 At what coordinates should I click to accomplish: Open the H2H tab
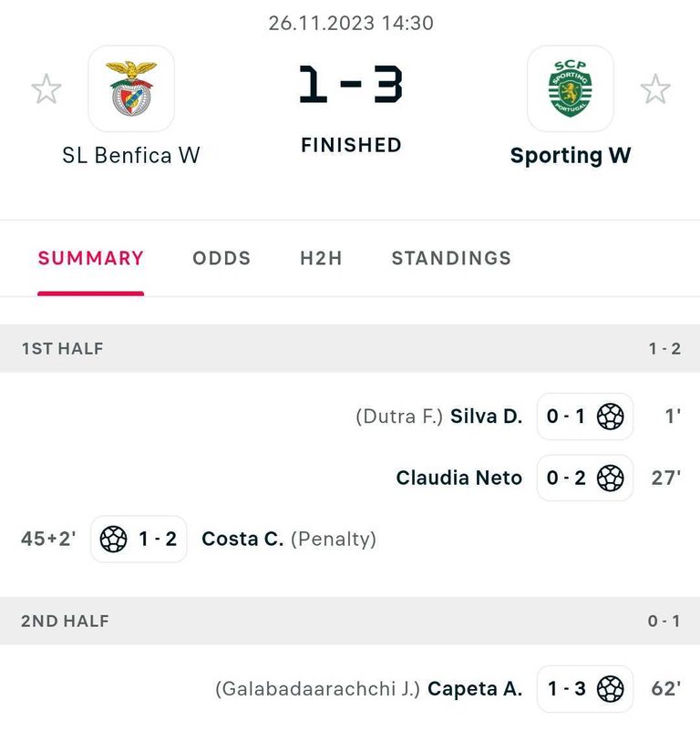pos(321,258)
